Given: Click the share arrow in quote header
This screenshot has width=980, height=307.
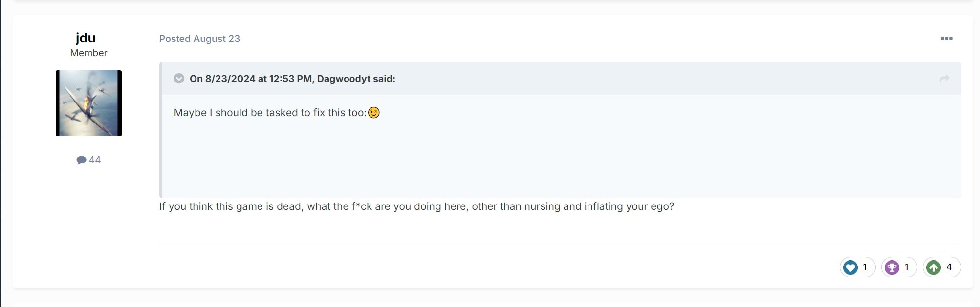Looking at the screenshot, I should 944,79.
